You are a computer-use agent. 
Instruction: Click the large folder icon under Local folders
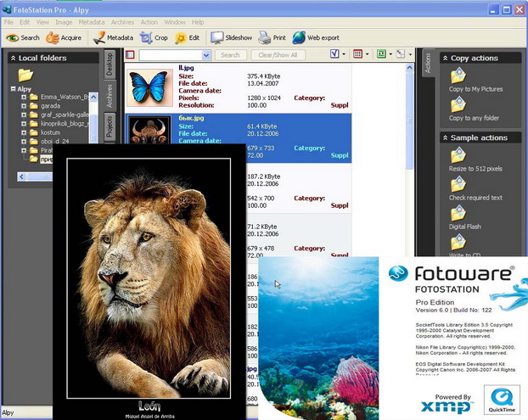point(25,75)
